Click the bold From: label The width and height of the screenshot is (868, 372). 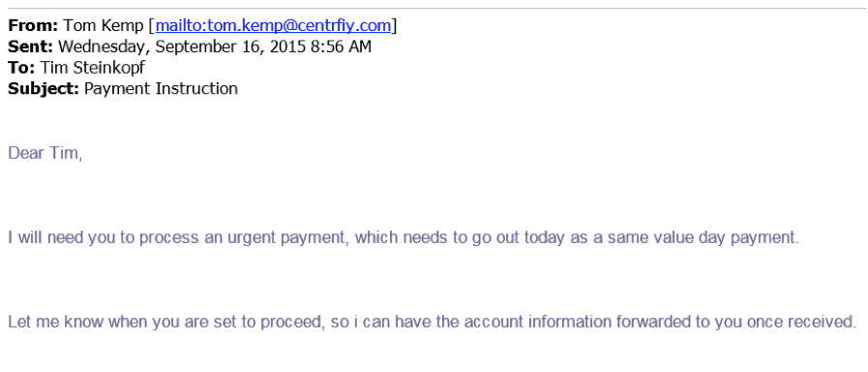(x=33, y=25)
